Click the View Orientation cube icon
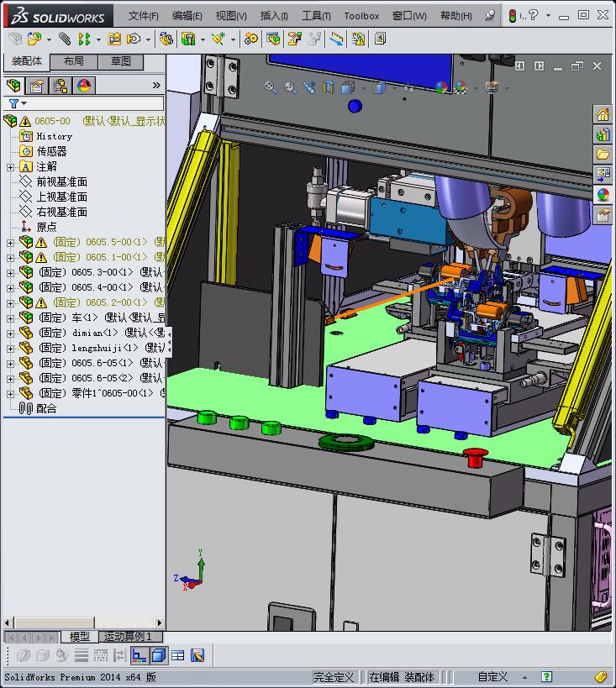 pos(348,87)
